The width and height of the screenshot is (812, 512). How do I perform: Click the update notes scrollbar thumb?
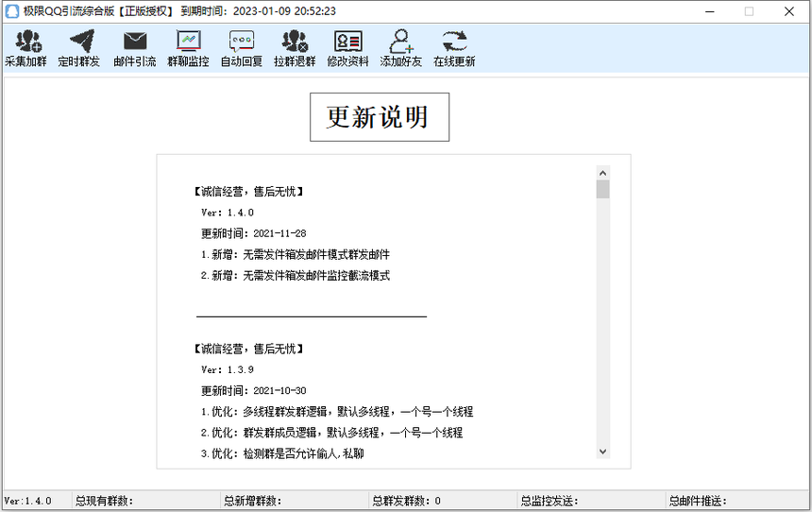click(x=602, y=189)
